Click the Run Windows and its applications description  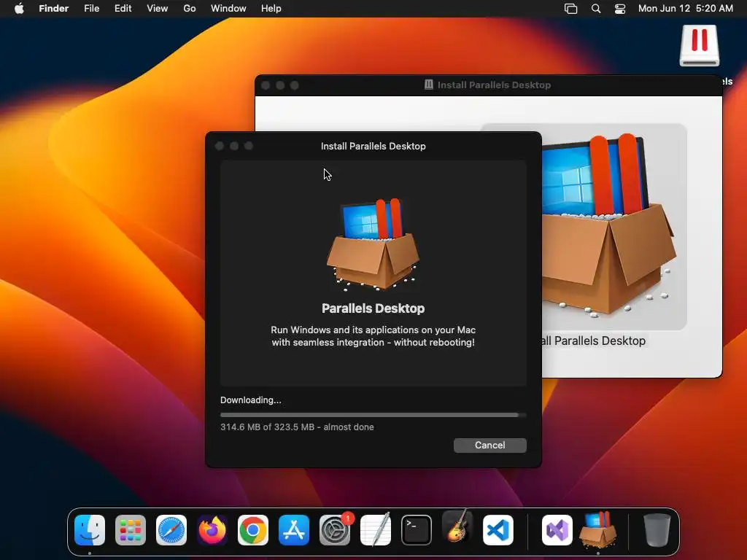373,336
